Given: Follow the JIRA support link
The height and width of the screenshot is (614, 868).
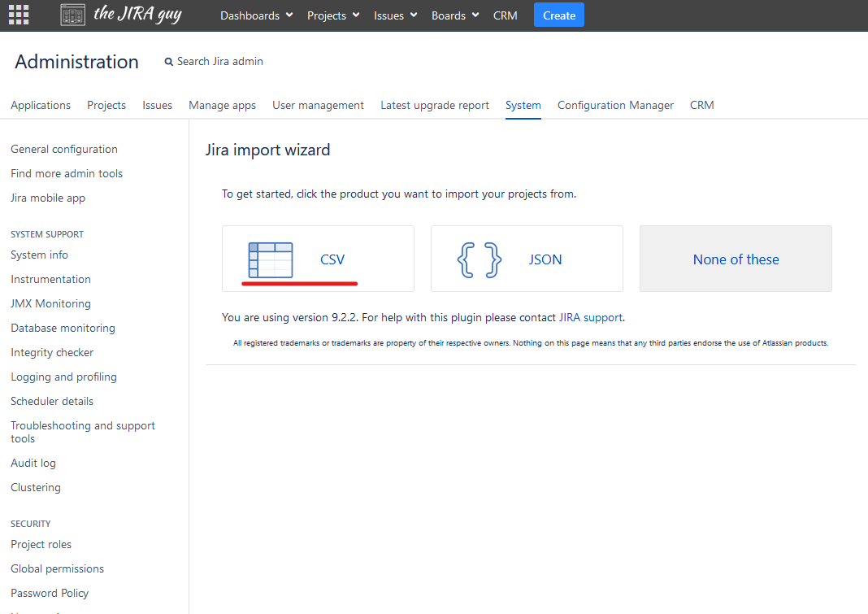Looking at the screenshot, I should point(591,317).
